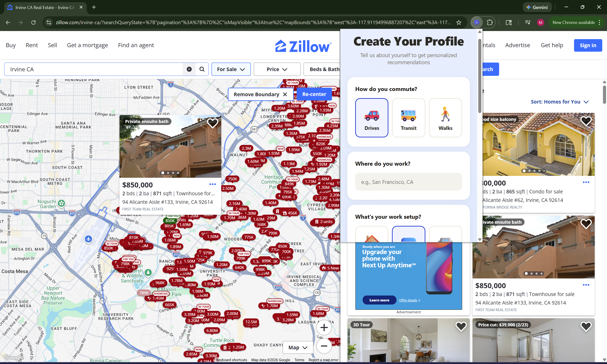Select the Transit commute option
This screenshot has width=607, height=364.
pyautogui.click(x=408, y=118)
